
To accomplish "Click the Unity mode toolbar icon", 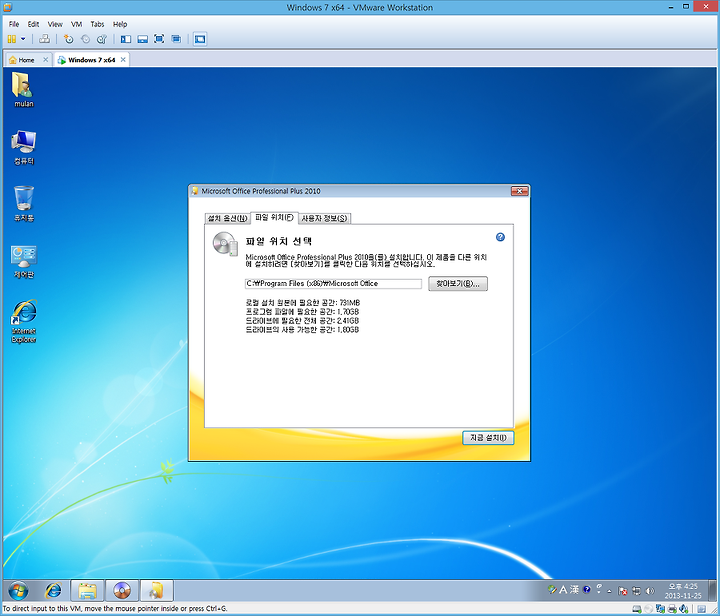I will (176, 39).
